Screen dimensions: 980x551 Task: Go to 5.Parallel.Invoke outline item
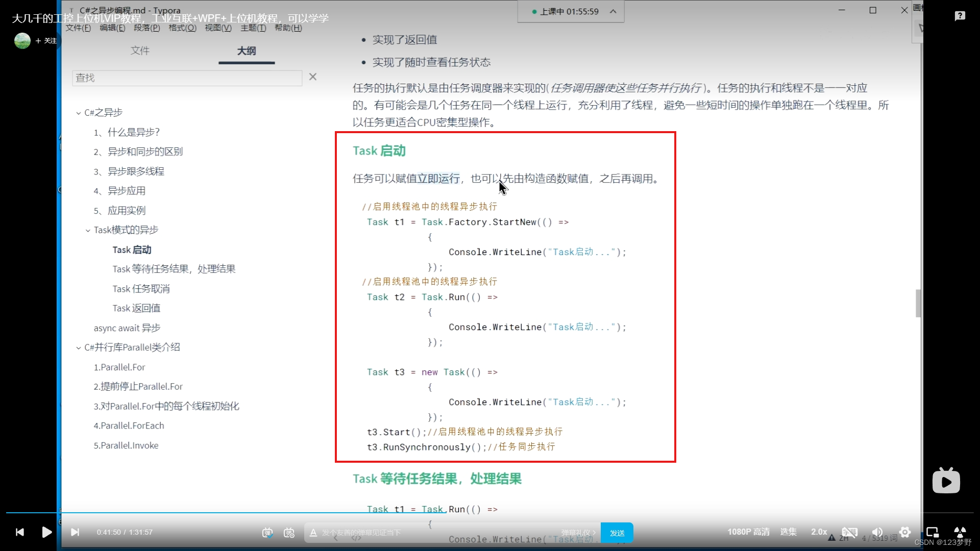click(126, 445)
